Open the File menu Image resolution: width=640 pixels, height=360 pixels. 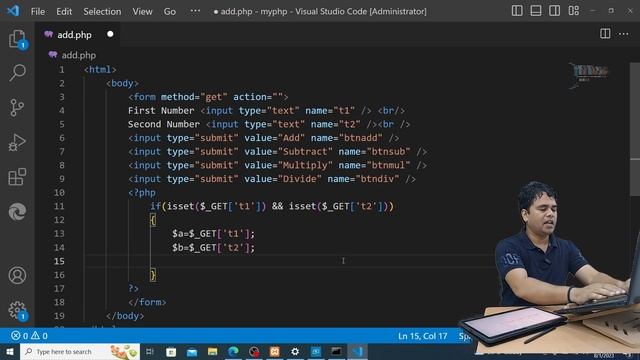click(38, 11)
